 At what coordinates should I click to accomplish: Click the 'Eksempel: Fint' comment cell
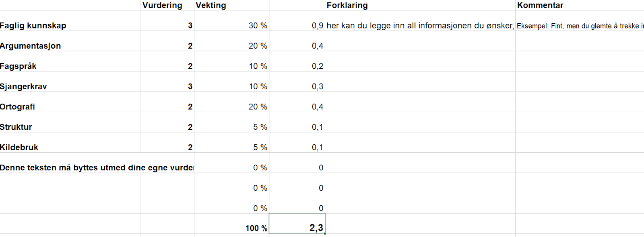coord(580,26)
